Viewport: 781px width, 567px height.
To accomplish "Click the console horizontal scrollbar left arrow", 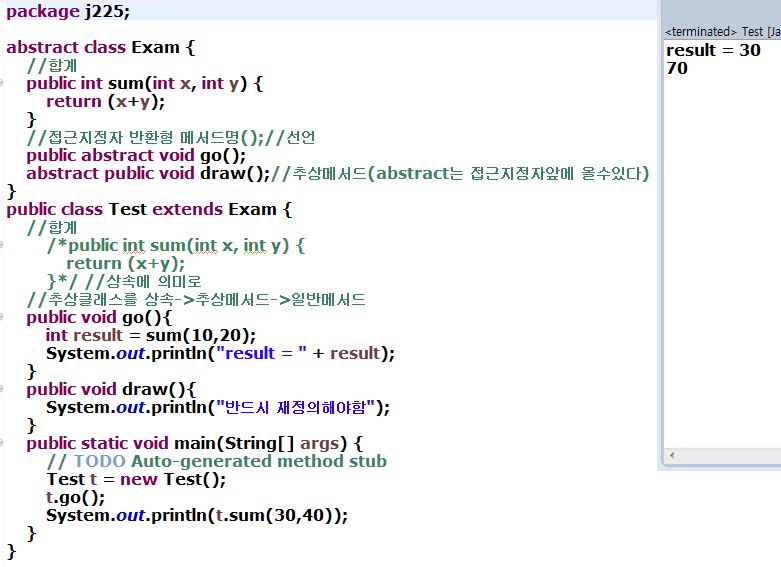I will point(672,455).
